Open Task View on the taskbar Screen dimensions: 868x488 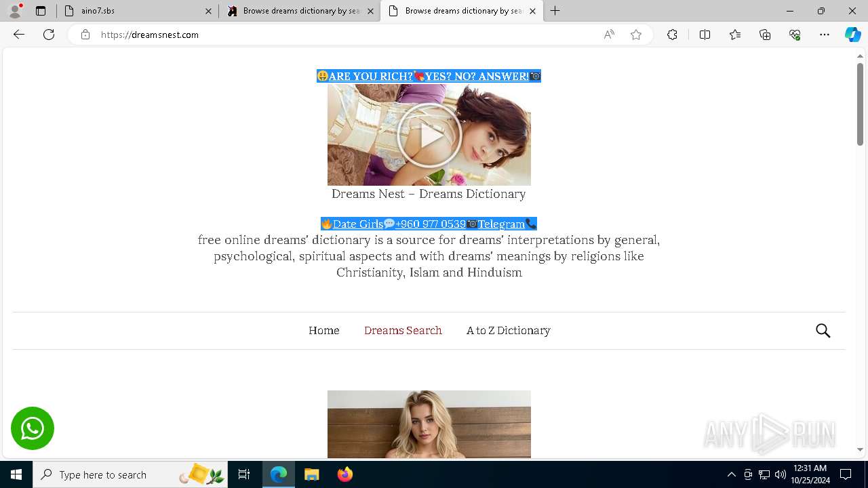(244, 474)
